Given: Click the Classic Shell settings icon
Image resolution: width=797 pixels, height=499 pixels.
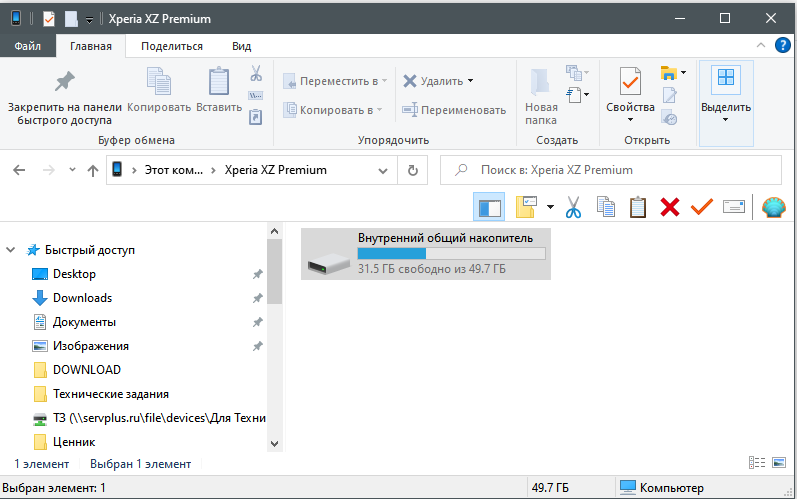Looking at the screenshot, I should (x=774, y=207).
